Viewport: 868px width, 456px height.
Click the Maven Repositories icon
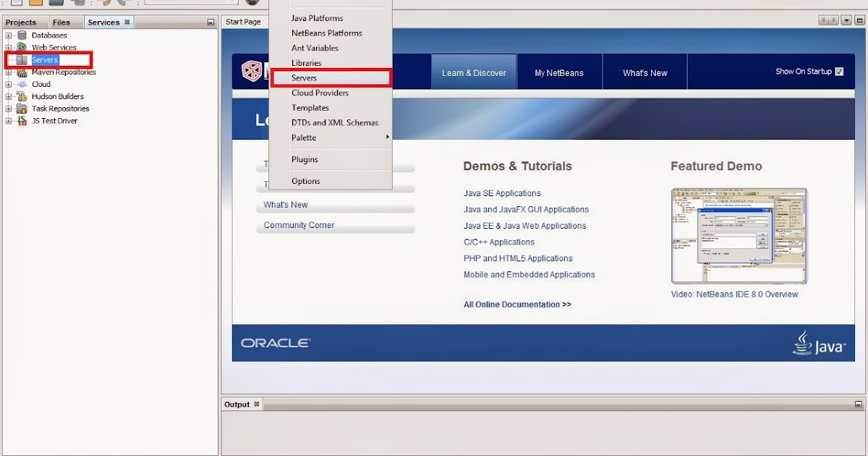tap(22, 72)
